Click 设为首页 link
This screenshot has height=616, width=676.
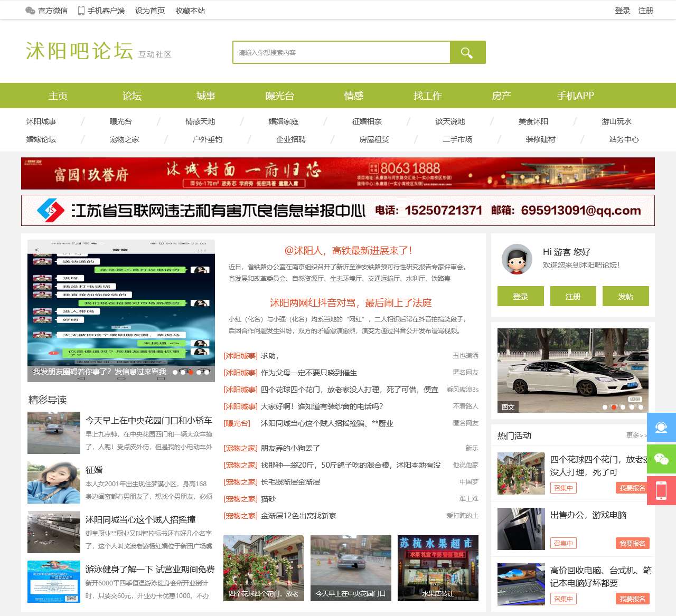(150, 11)
